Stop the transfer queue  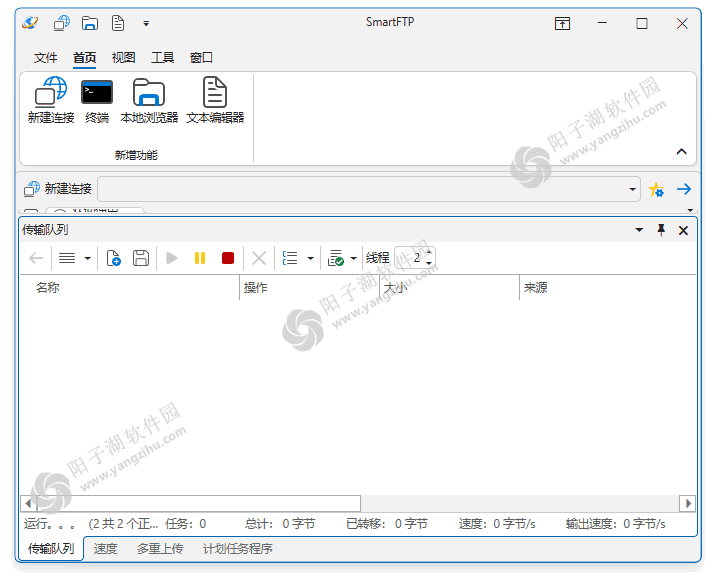[228, 258]
